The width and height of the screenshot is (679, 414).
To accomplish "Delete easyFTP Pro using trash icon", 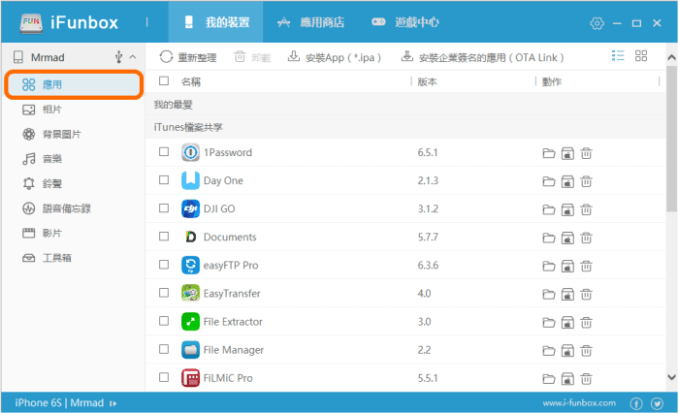I will (x=586, y=266).
